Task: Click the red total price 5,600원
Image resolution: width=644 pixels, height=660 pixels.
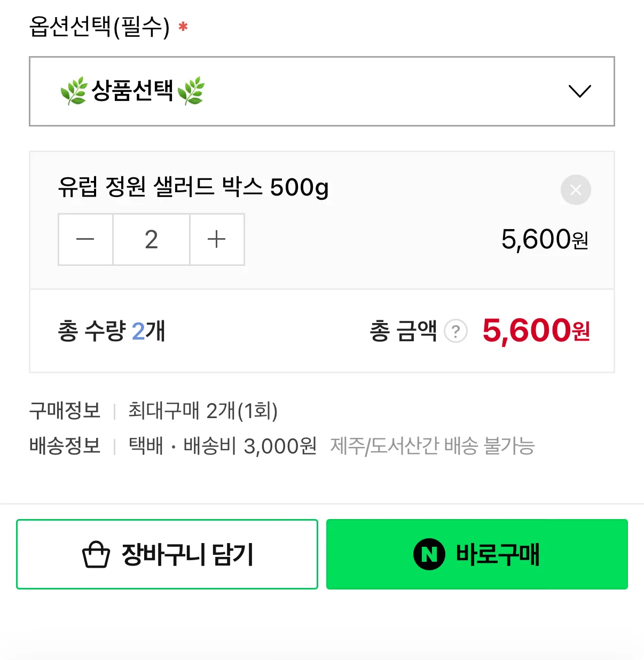Action: [536, 331]
